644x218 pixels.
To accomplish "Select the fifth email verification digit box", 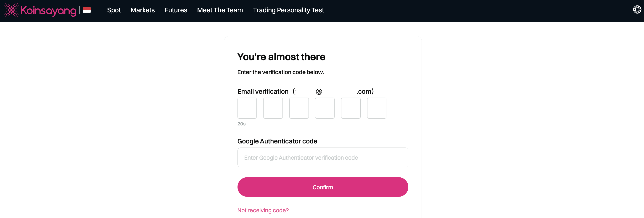I will coord(351,108).
